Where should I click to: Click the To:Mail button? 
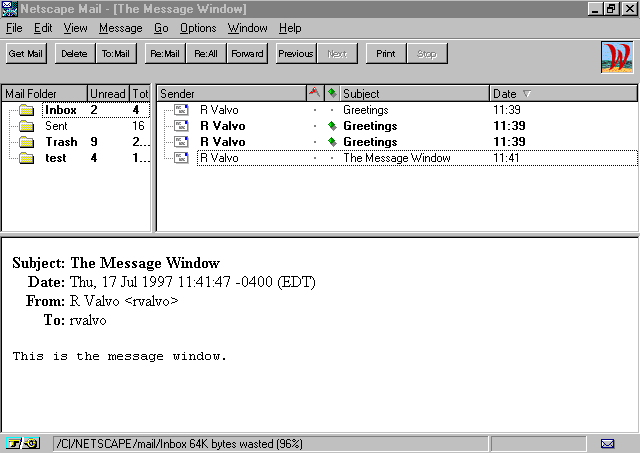coord(116,53)
